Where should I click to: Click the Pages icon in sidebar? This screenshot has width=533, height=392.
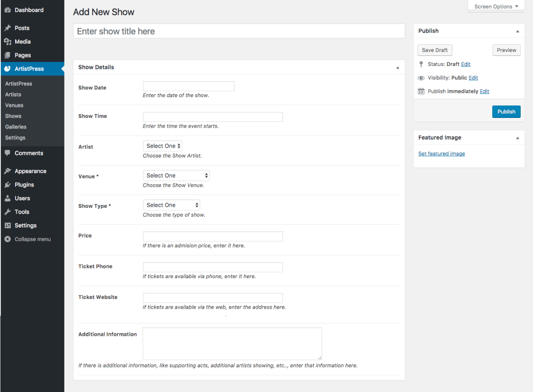8,55
